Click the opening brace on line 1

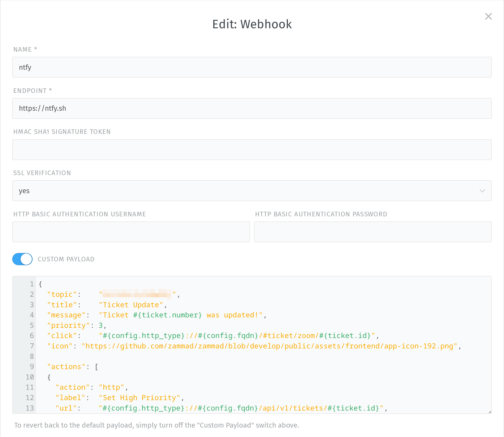[x=40, y=284]
